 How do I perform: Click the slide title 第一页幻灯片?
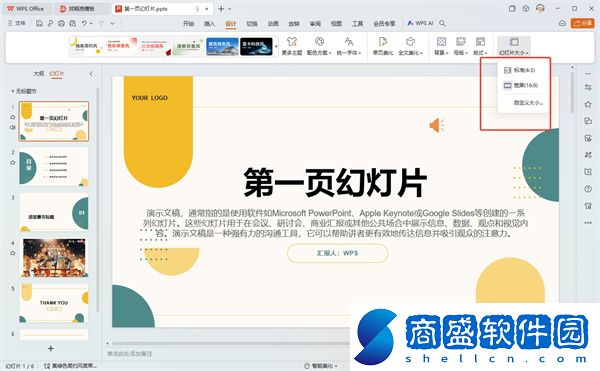(x=335, y=182)
